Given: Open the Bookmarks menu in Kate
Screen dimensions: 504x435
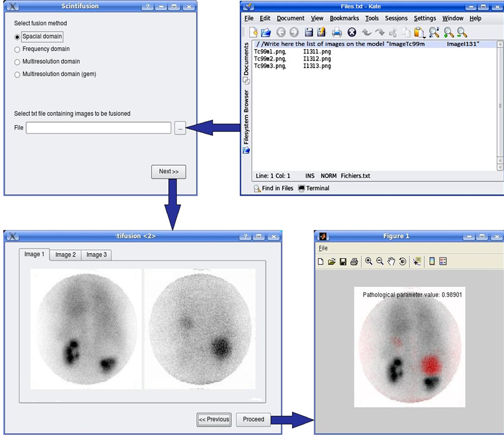Looking at the screenshot, I should [x=344, y=18].
